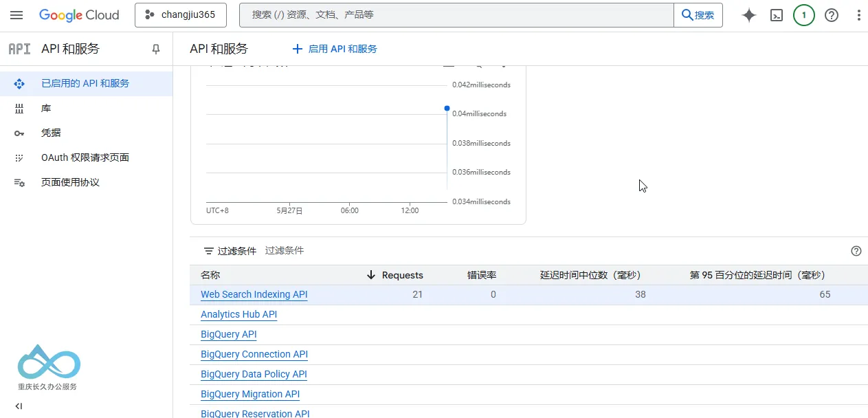Open the changjiu365 project selector

click(181, 15)
